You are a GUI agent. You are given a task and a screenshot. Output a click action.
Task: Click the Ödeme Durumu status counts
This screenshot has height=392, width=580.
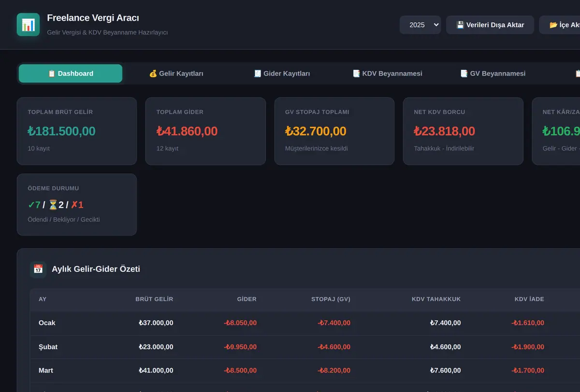click(56, 205)
